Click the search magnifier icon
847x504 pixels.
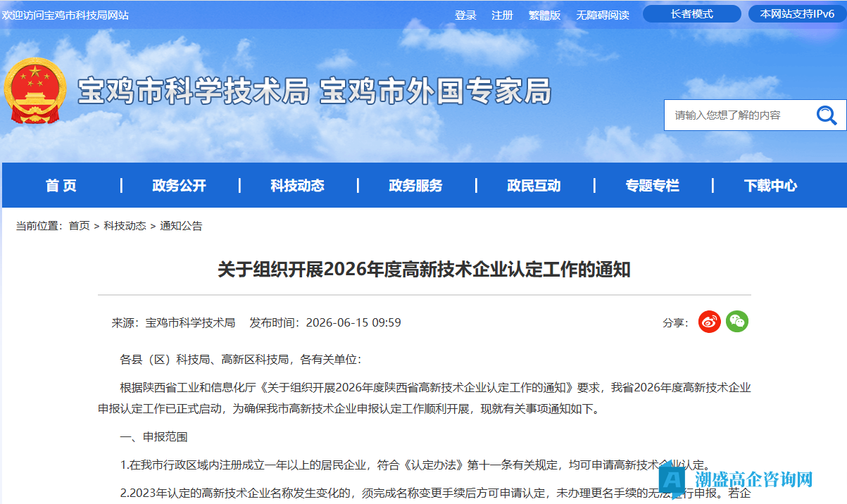tap(827, 115)
